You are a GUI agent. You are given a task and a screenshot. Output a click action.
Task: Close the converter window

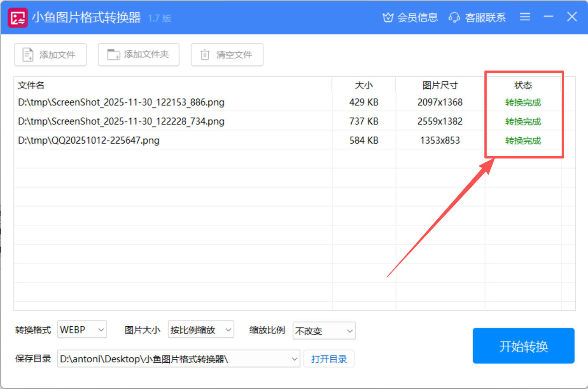coord(572,17)
